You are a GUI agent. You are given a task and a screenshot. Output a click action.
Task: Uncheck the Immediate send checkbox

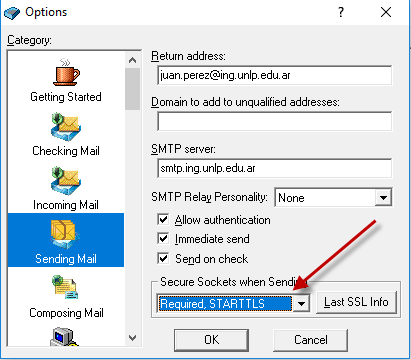click(163, 239)
